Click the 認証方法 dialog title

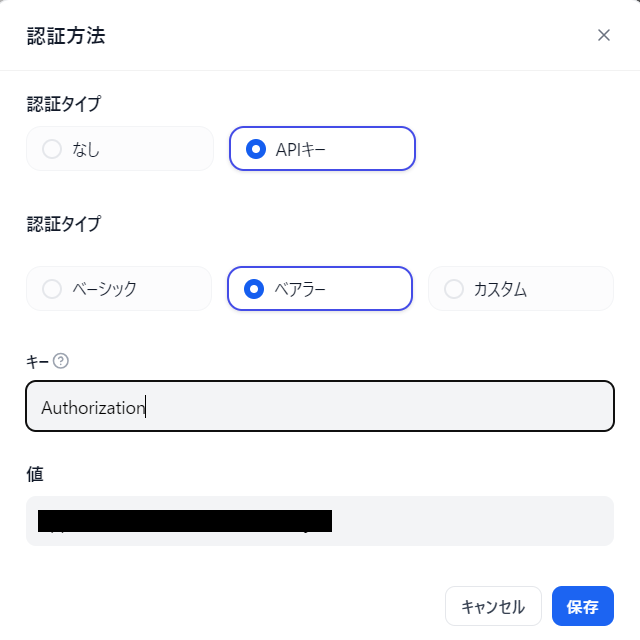66,36
